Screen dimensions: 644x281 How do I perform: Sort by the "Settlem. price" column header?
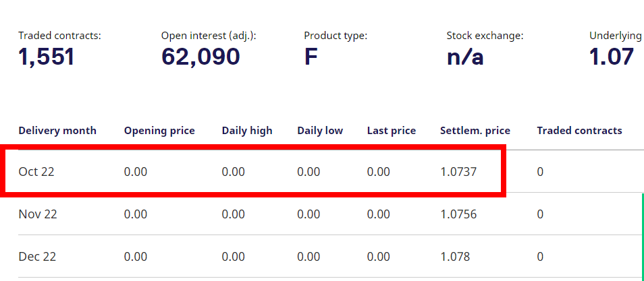click(x=475, y=131)
